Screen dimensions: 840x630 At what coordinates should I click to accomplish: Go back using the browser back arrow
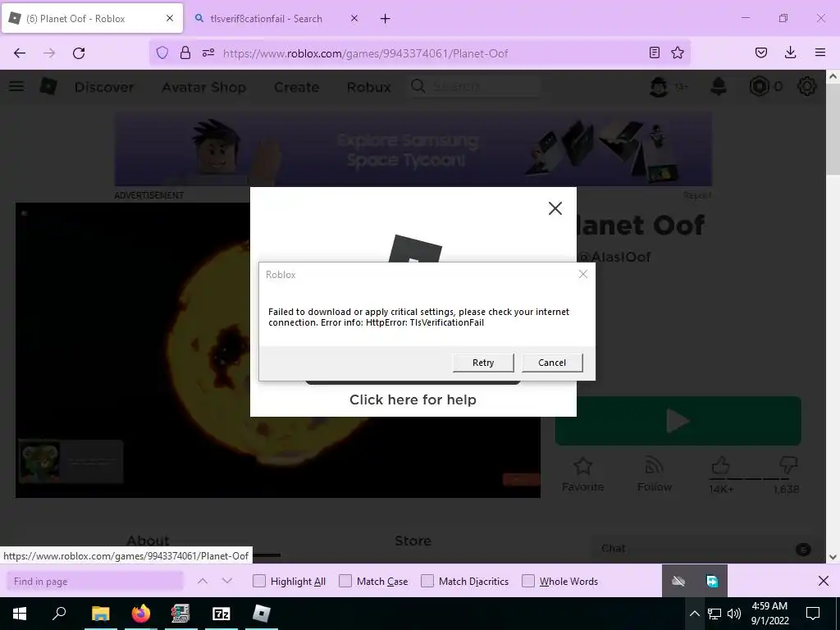tap(20, 52)
